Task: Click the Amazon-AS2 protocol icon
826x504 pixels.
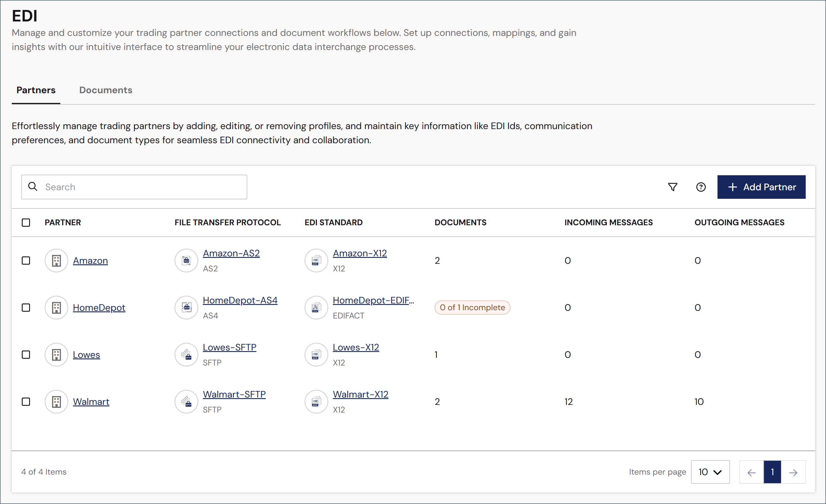Action: pos(186,261)
